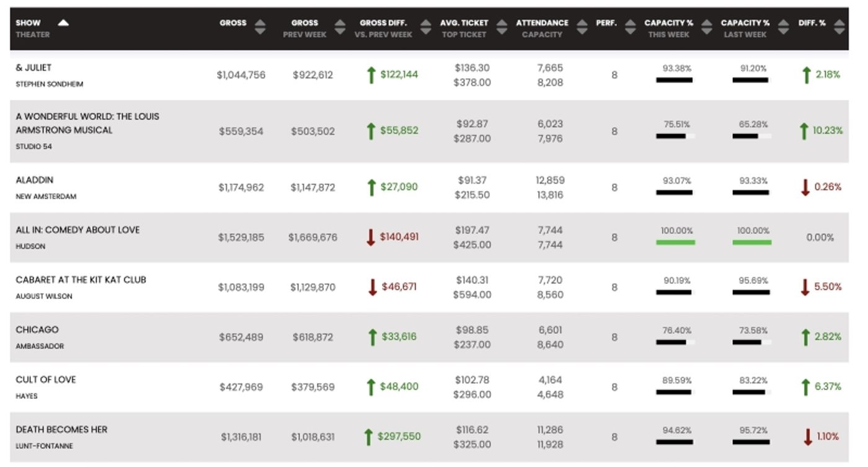Open the & Juliet show entry
The image size is (868, 467).
point(33,68)
